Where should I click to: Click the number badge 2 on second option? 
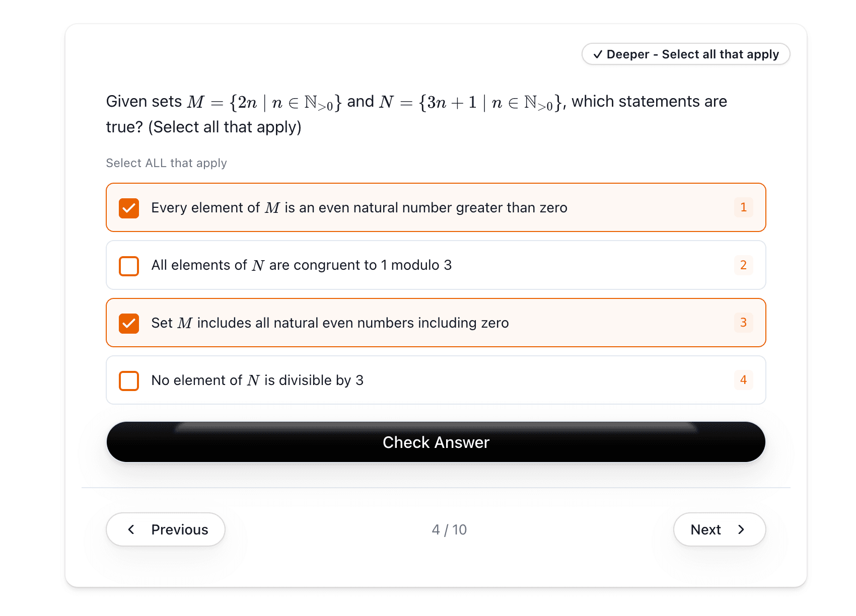click(743, 265)
